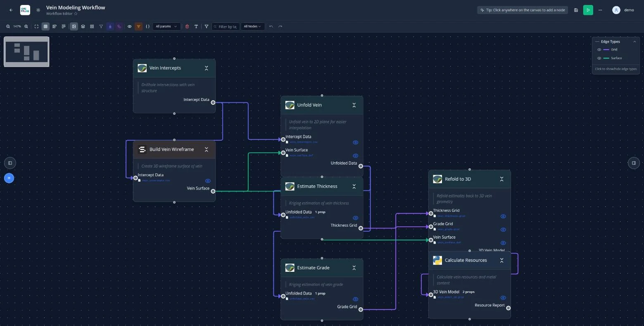Viewport: 644px width, 326px height.
Task: Click the Grade Grid output port of Estimate Grade
Action: coord(361,309)
